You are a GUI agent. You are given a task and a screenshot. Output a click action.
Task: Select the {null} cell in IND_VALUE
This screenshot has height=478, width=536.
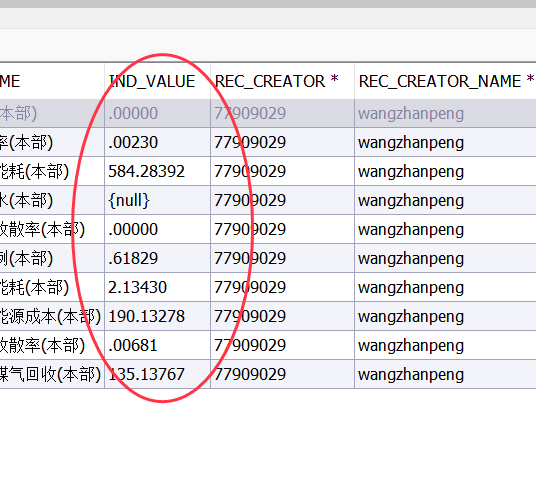pyautogui.click(x=158, y=200)
